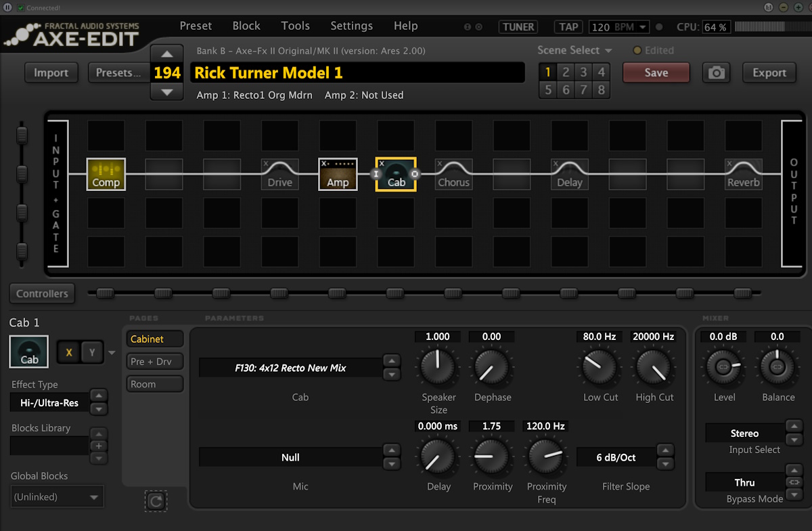Select scene 5

[x=548, y=89]
